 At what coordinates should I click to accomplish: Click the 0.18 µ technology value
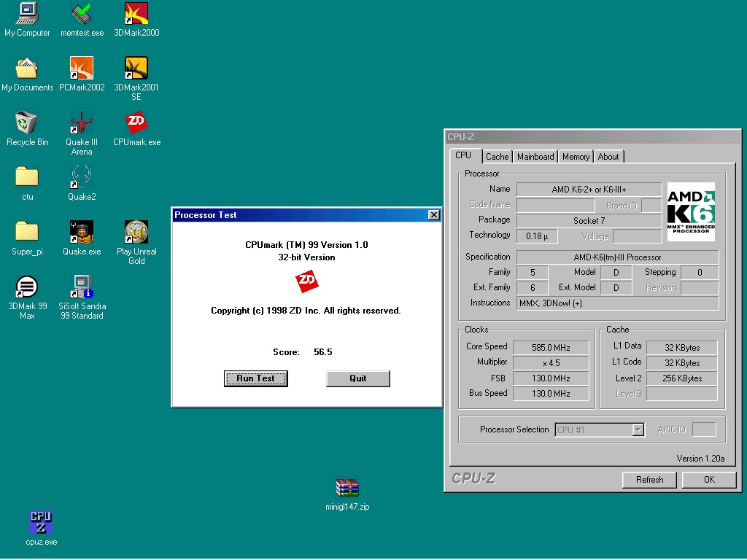tap(537, 236)
